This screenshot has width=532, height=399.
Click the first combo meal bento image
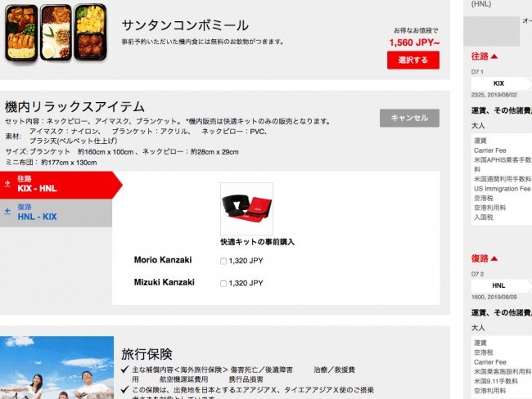click(x=21, y=33)
